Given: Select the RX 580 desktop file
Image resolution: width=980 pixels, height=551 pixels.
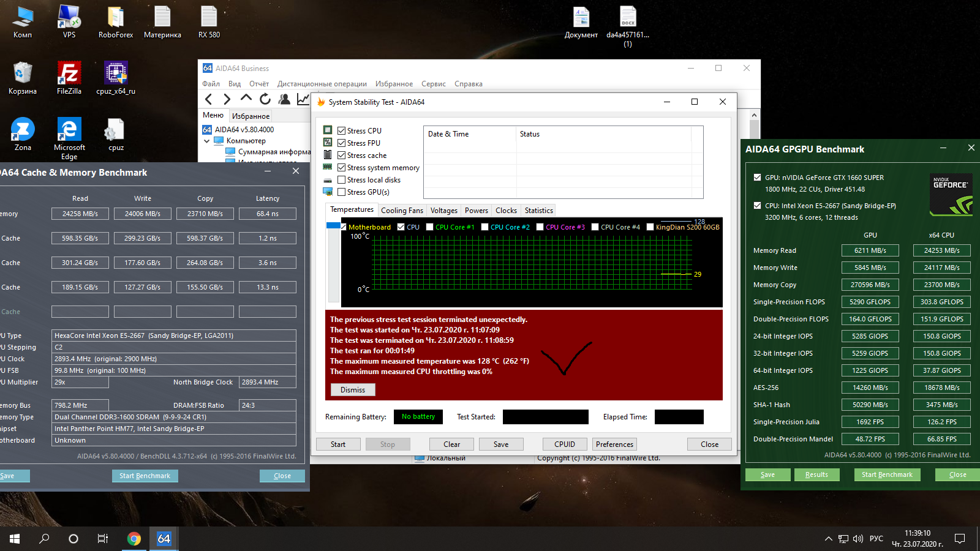Looking at the screenshot, I should click(209, 22).
